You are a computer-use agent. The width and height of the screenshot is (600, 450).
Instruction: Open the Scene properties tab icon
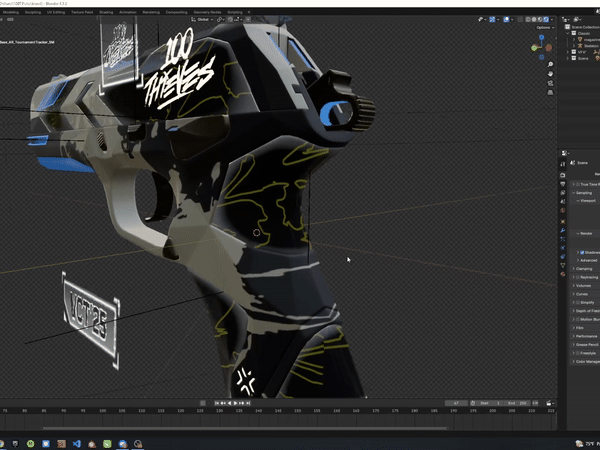[x=562, y=201]
